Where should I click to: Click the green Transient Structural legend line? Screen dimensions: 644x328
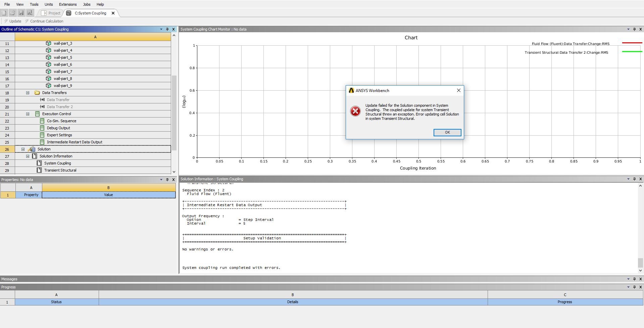(632, 52)
